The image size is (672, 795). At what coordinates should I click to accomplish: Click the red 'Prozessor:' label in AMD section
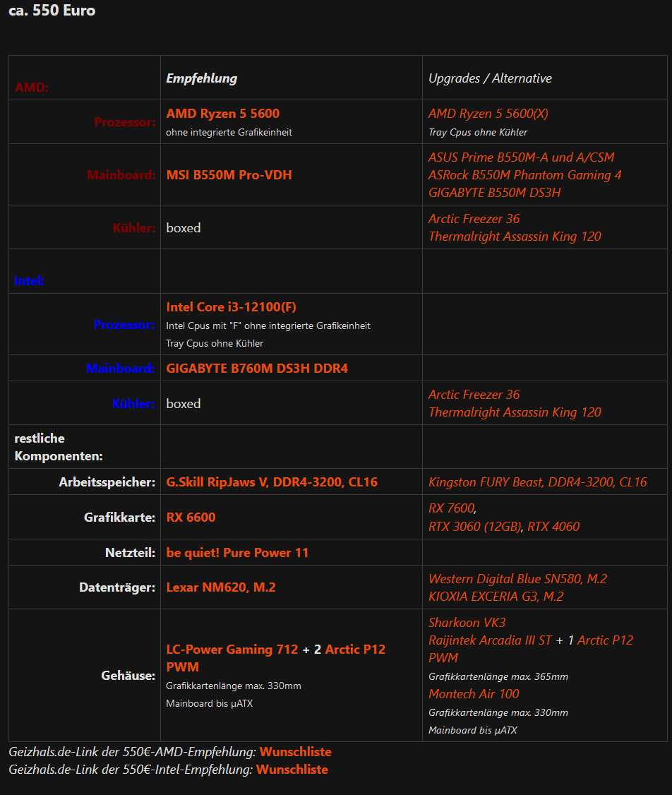coord(125,122)
